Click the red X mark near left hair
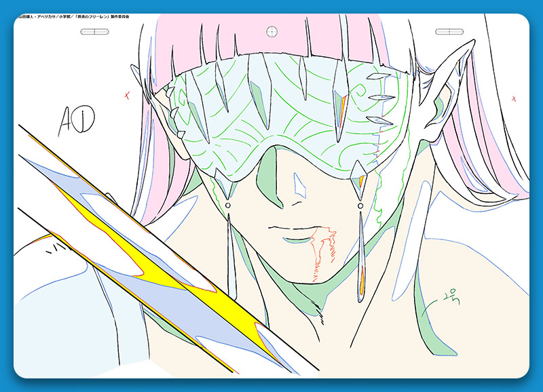 (127, 96)
